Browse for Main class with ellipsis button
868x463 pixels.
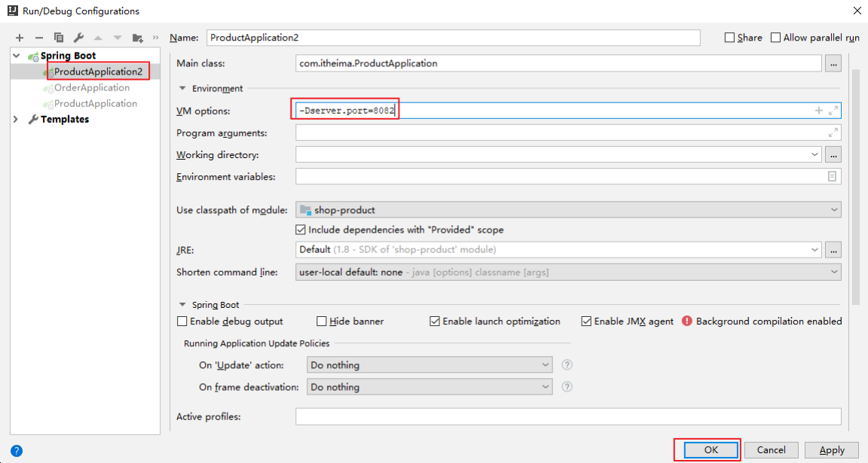(833, 64)
